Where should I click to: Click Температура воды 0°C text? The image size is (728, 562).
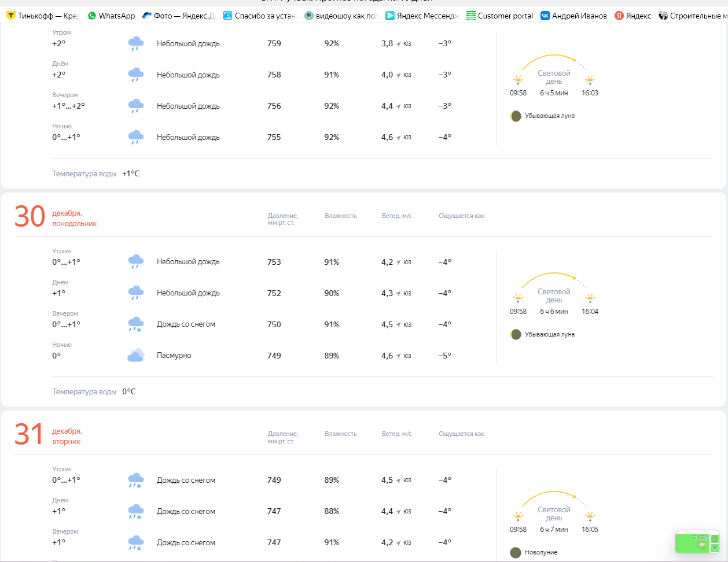94,391
